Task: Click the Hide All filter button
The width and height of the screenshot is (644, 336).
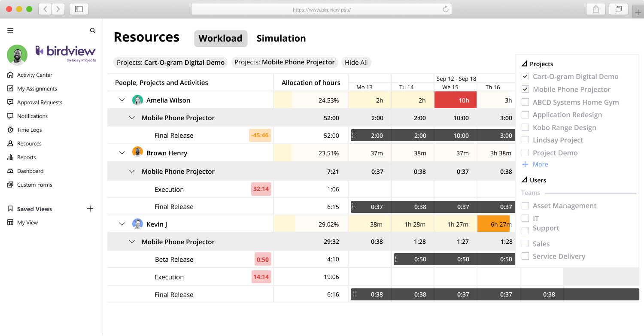Action: click(356, 62)
